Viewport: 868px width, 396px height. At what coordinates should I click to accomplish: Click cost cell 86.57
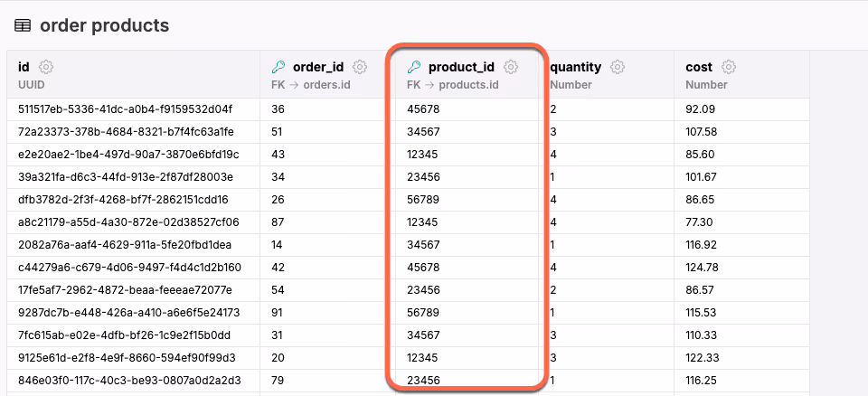741,289
